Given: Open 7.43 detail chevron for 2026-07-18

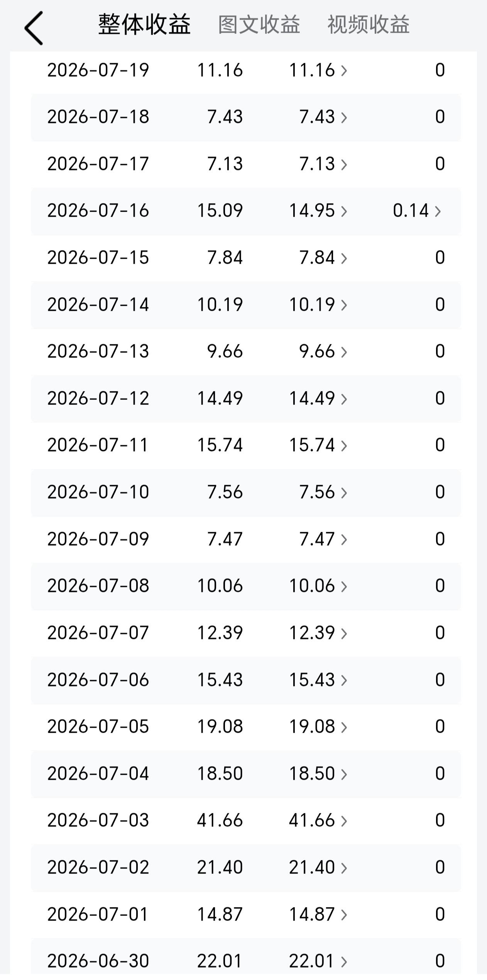Looking at the screenshot, I should click(x=344, y=117).
